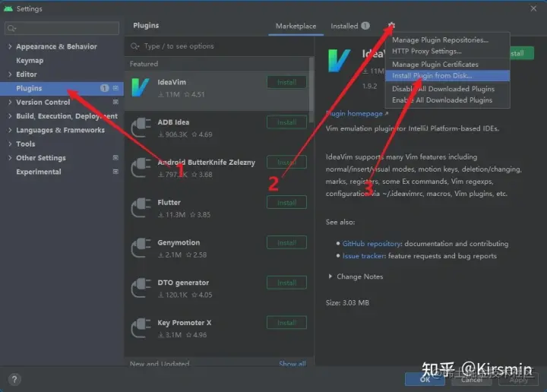Install the Genymotion plugin
The height and width of the screenshot is (392, 547).
click(x=286, y=243)
